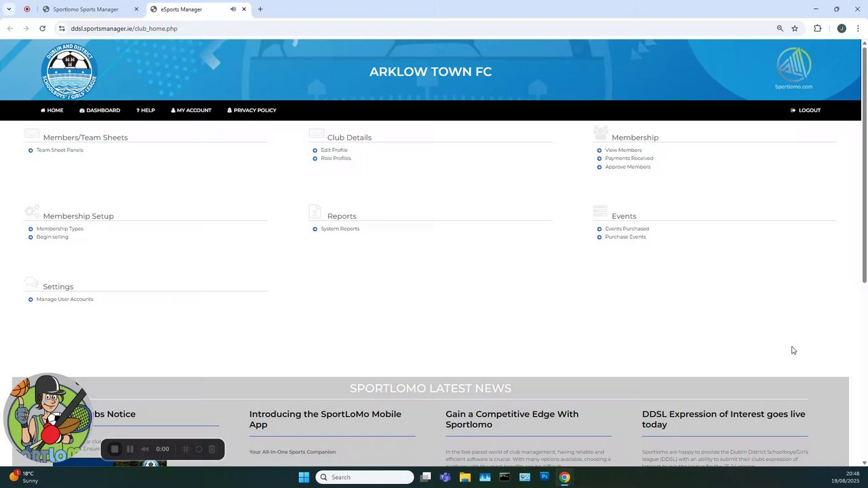Open the HELP menu item
Screen dimensions: 868x488
tap(145, 110)
